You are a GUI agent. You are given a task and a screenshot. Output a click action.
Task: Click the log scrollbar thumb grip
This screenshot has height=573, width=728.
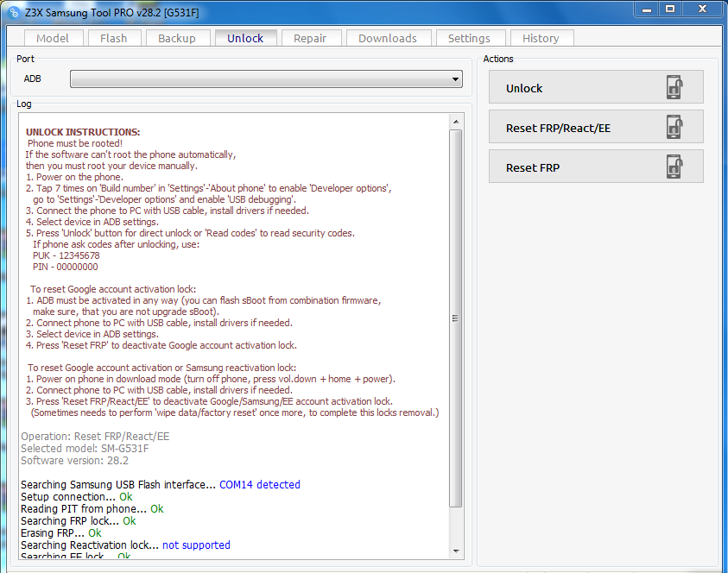point(456,318)
